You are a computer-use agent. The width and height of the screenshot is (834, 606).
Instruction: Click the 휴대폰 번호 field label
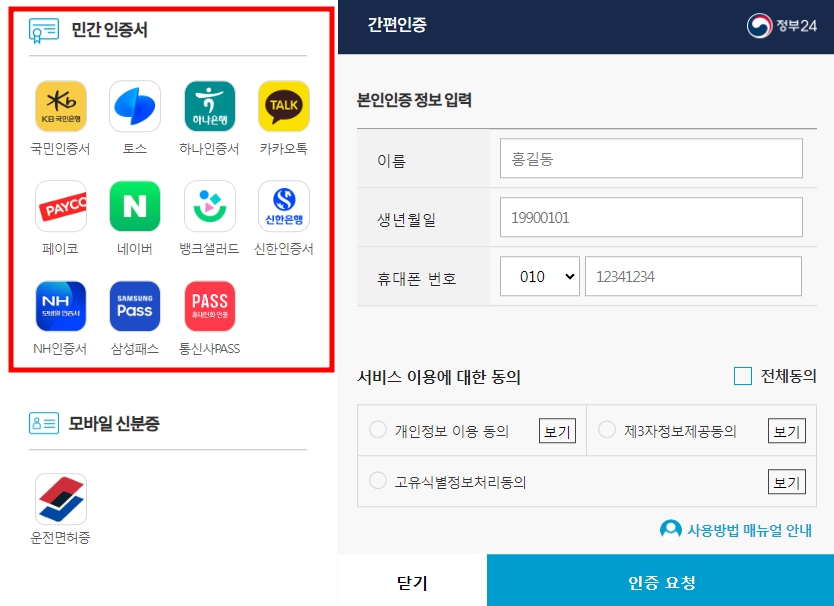click(x=416, y=278)
